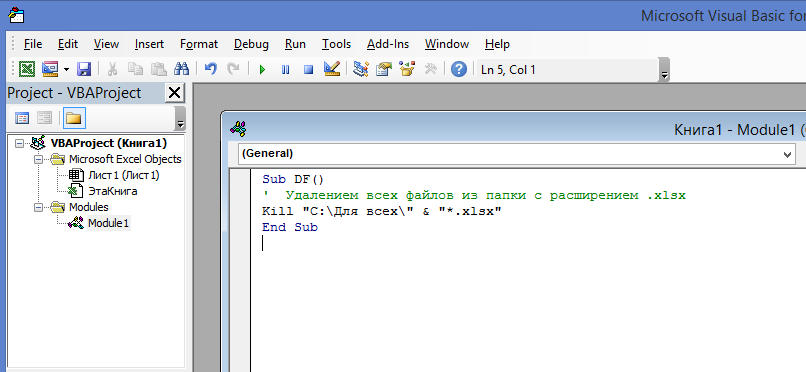Open the (General) object dropdown

[517, 154]
